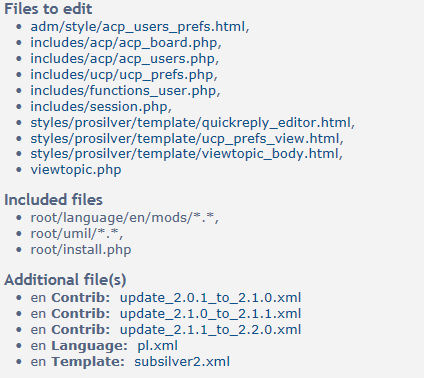Select ucp_prefs_view.html template link
The height and width of the screenshot is (378, 424).
(185, 138)
